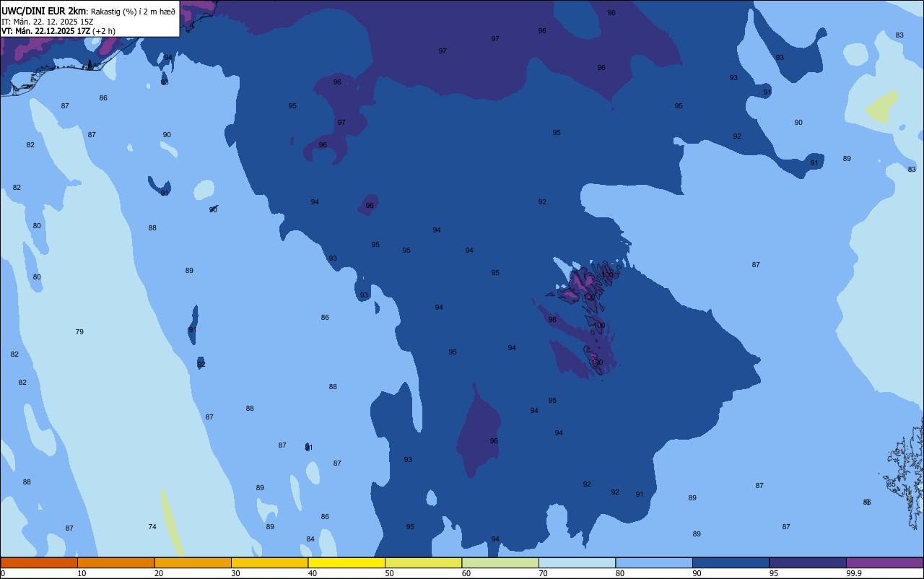Screen dimensions: 924x579
Task: Click the 60–70 pale green legend swatch
Action: (x=500, y=562)
